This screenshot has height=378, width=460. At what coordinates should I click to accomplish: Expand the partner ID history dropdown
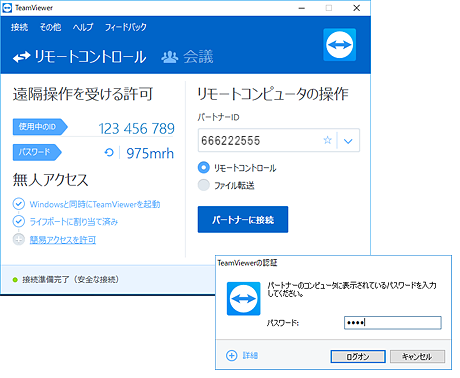point(348,141)
